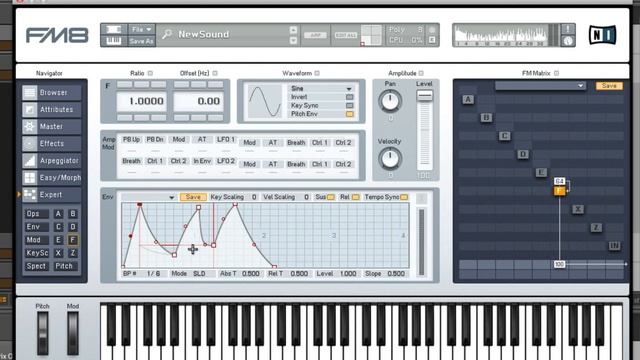
Task: Open the Expert page icon
Action: (29, 195)
